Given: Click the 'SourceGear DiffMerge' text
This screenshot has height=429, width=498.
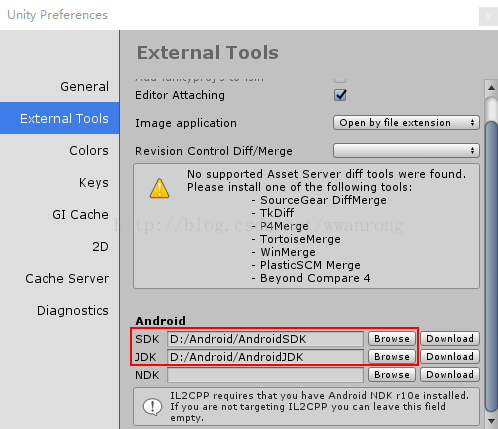Looking at the screenshot, I should tap(323, 200).
